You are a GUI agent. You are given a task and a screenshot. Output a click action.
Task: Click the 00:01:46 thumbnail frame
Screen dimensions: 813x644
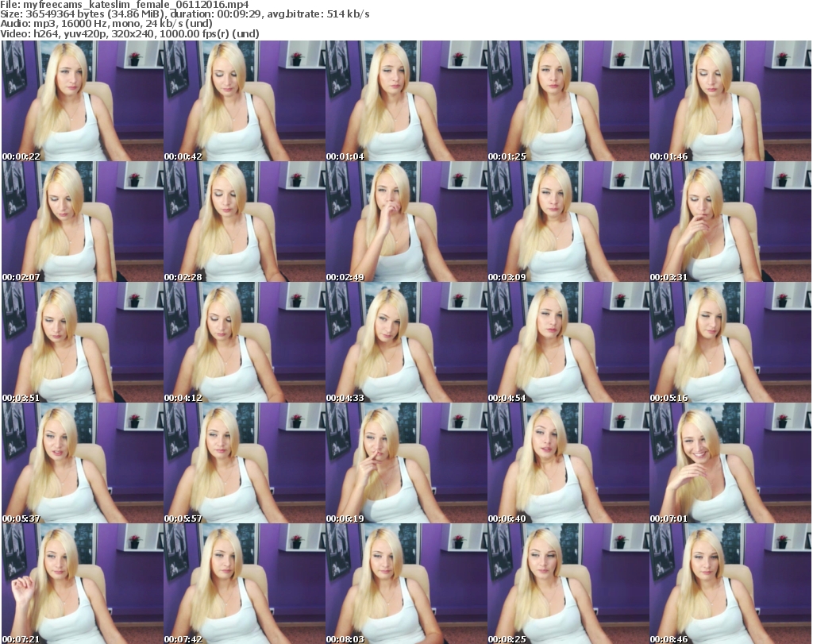click(x=730, y=102)
